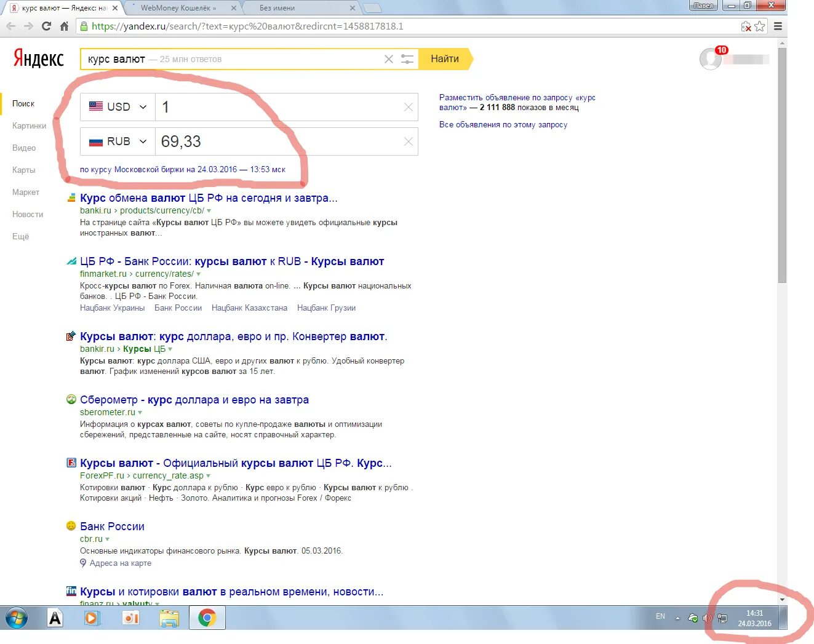814x644 pixels.
Task: Expand finmarket.ru result options arrow
Action: click(x=198, y=274)
